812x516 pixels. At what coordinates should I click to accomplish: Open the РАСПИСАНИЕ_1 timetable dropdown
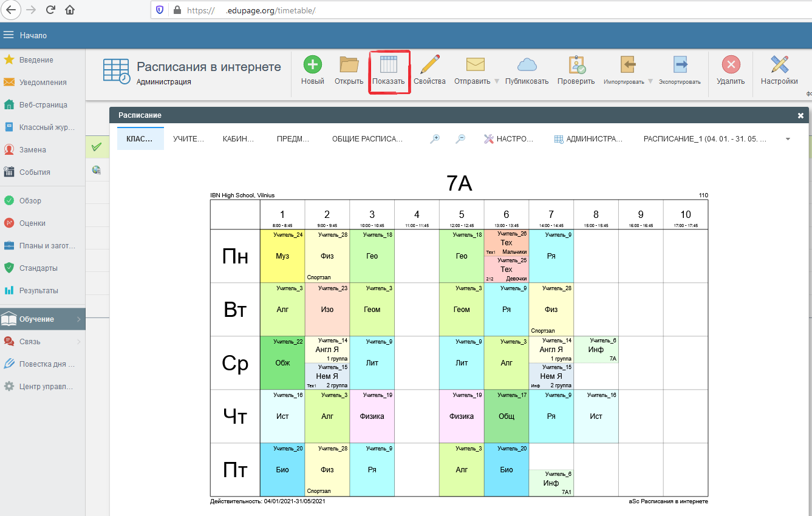717,139
